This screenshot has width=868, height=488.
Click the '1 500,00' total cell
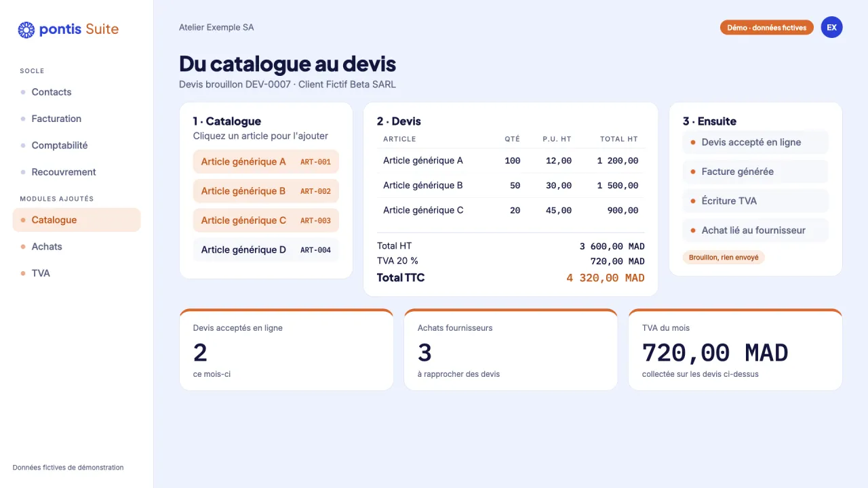click(618, 186)
